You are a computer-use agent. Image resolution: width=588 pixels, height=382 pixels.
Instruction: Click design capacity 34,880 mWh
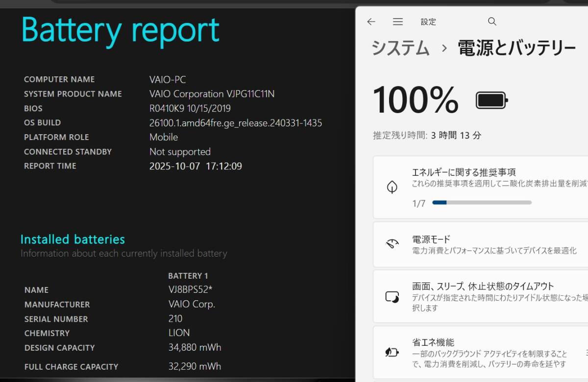click(195, 348)
